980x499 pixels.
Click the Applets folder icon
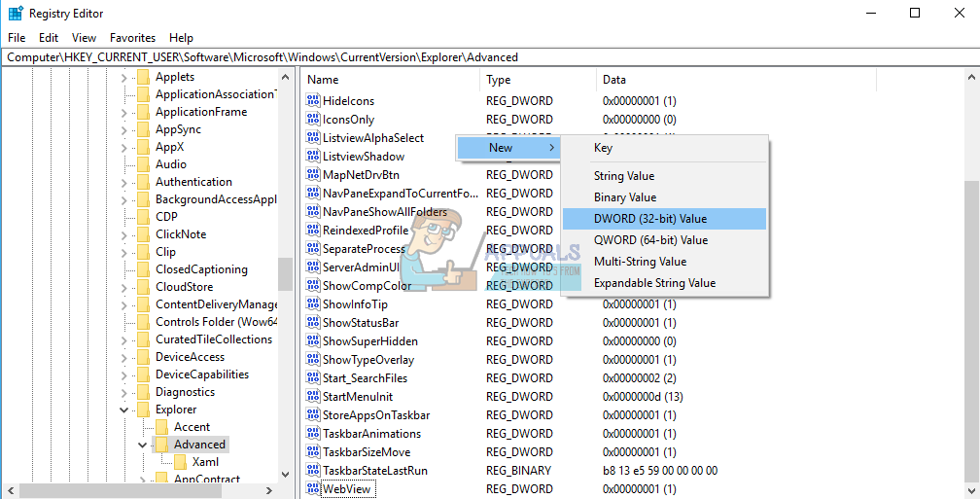pos(144,77)
